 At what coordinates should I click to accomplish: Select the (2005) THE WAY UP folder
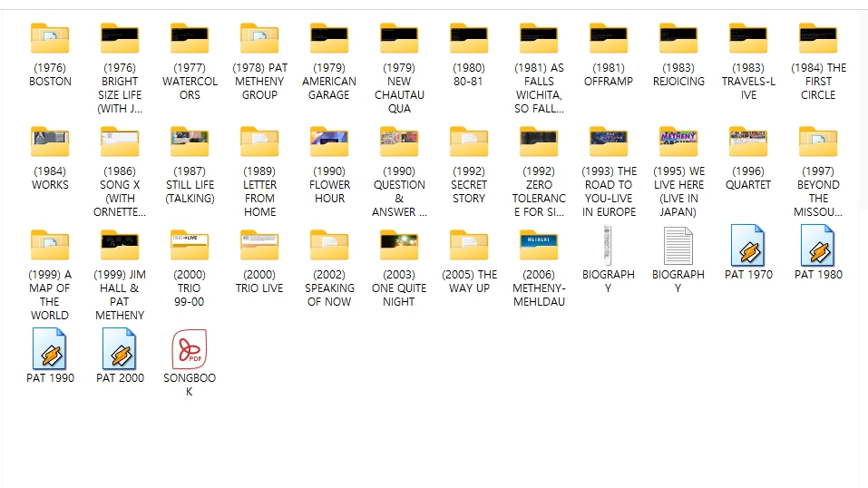(x=469, y=246)
